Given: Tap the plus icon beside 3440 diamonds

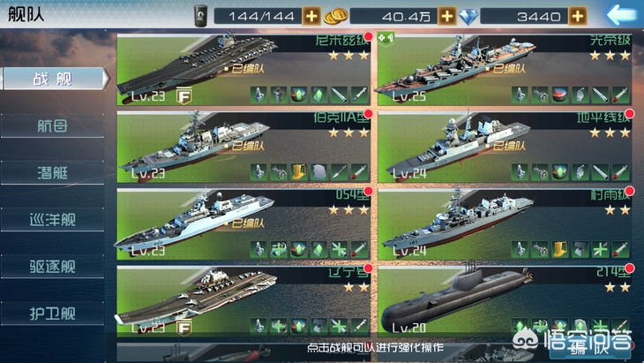Looking at the screenshot, I should (x=578, y=17).
